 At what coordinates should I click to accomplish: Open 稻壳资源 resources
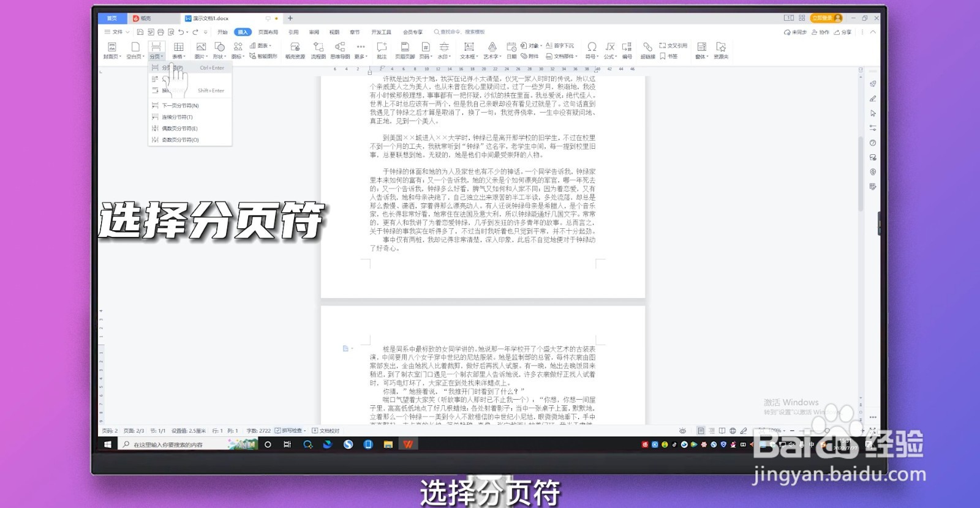(295, 50)
